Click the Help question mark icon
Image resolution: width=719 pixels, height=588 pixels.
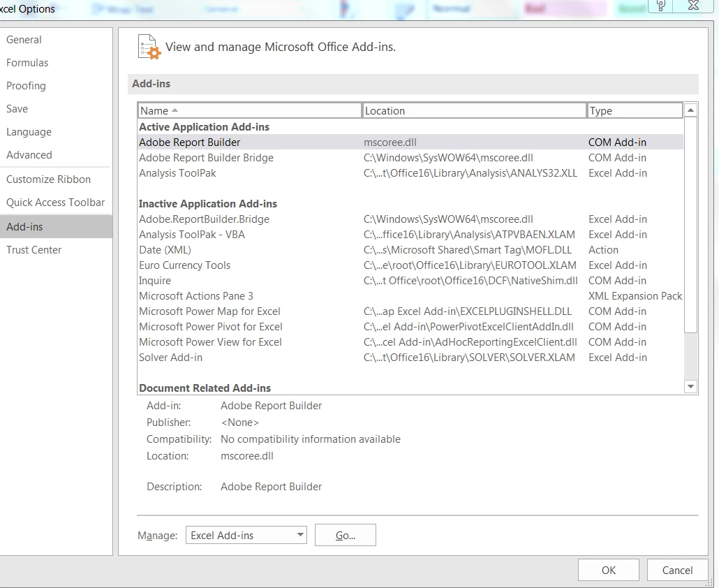661,6
